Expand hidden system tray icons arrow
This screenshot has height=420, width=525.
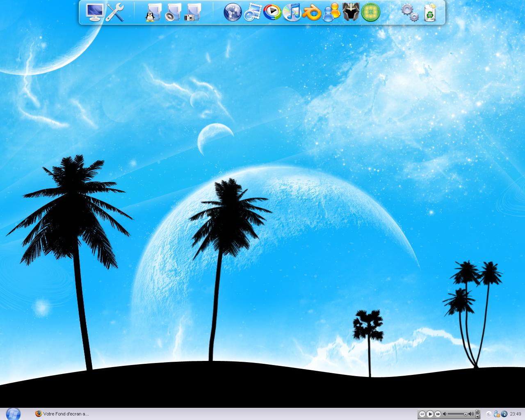tap(488, 414)
